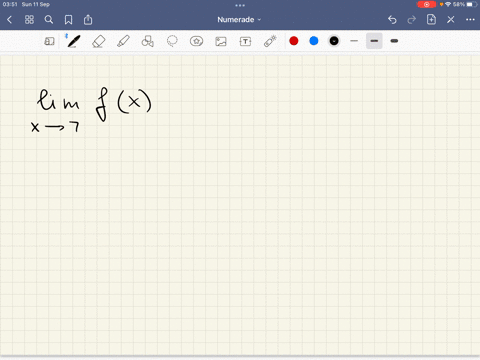Tap the handwritten lim f(x) expression
This screenshot has height=360, width=480.
[91, 110]
